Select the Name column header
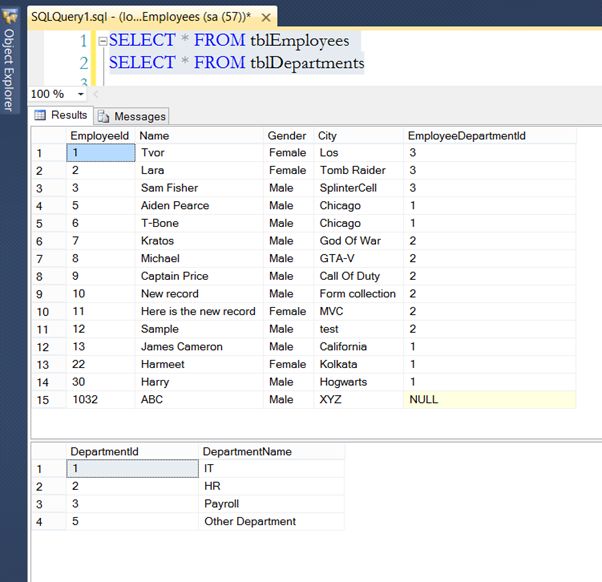 199,136
